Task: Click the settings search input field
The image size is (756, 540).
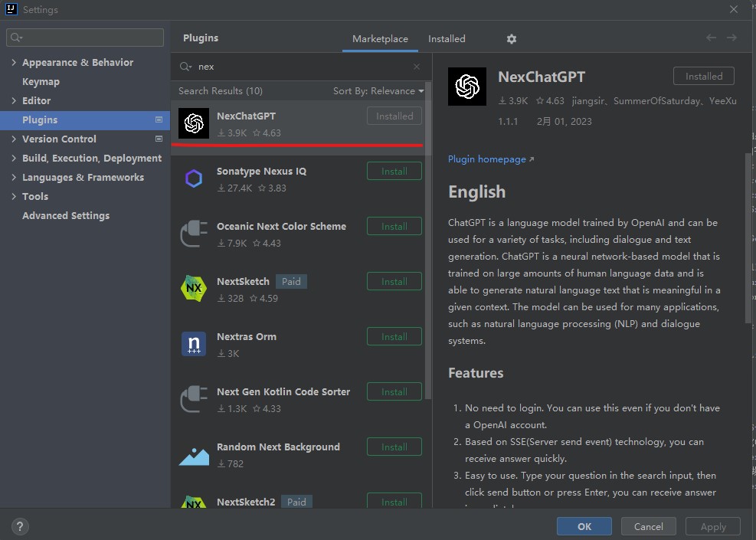Action: pos(85,38)
